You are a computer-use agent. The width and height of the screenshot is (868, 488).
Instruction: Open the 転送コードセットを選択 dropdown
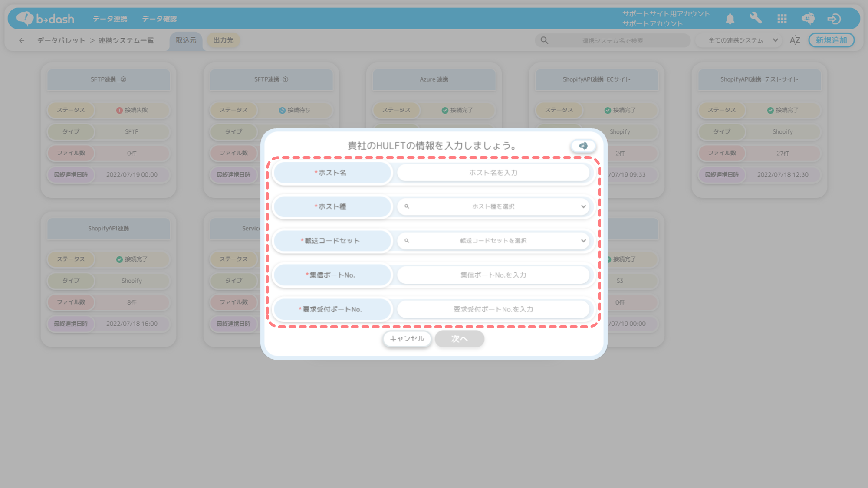point(493,241)
